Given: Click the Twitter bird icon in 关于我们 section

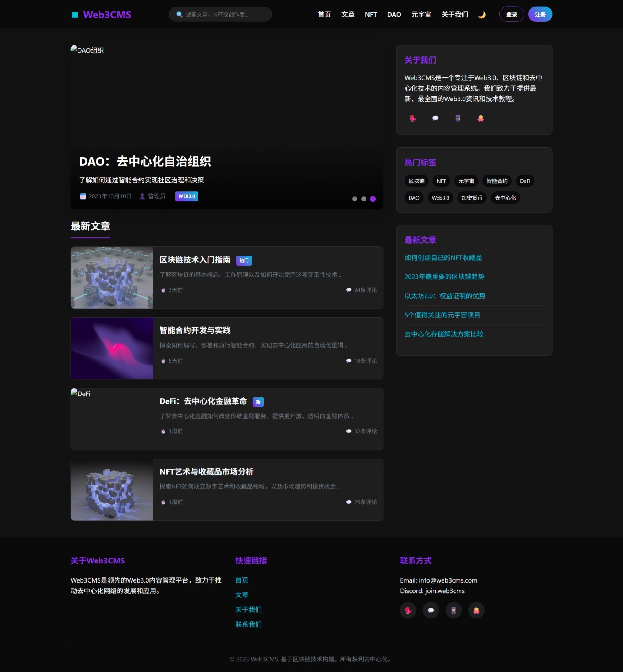Looking at the screenshot, I should (413, 118).
